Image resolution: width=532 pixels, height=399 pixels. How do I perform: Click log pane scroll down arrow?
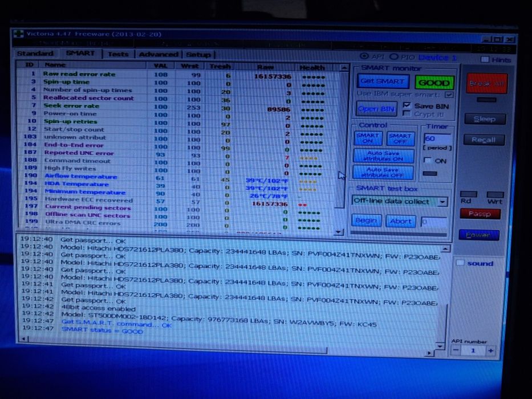pos(440,346)
